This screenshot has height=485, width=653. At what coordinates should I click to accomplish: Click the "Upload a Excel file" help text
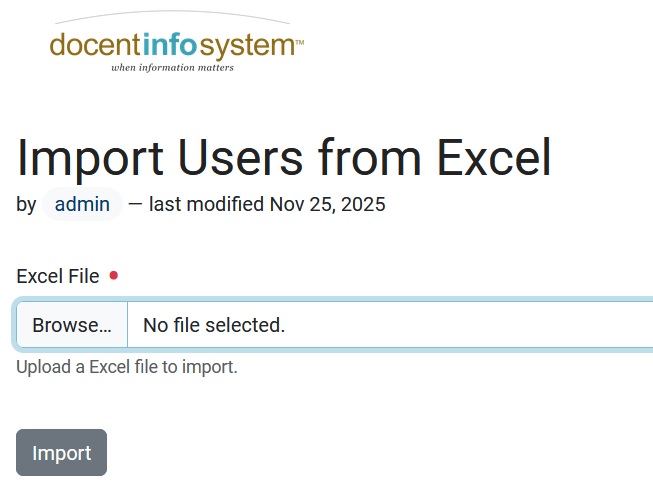[127, 367]
